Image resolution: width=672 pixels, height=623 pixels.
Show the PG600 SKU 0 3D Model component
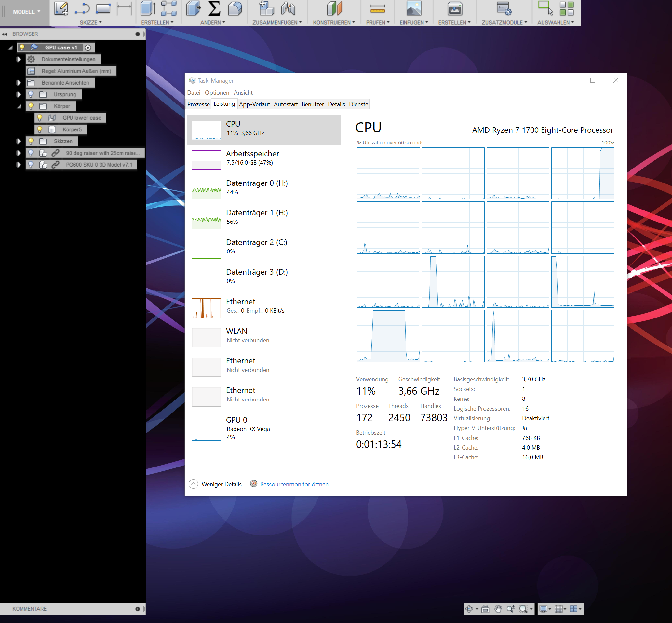[31, 165]
